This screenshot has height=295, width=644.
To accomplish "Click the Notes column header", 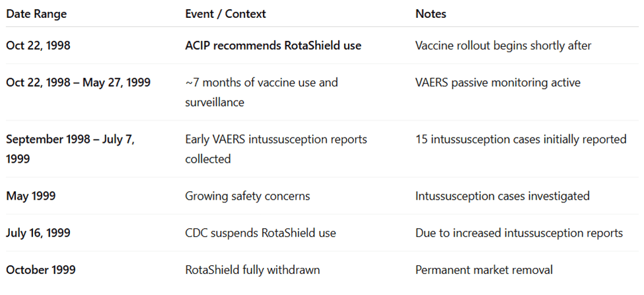I will click(x=431, y=14).
